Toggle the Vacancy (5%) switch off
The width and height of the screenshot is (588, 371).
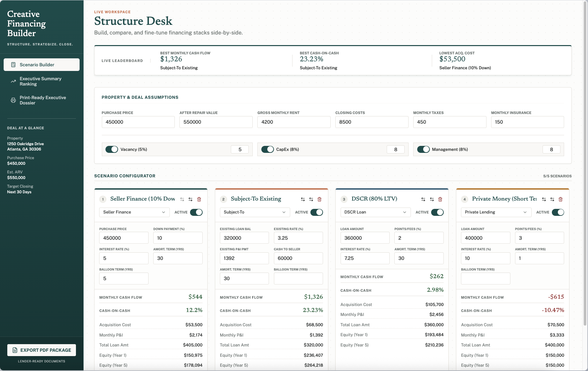[112, 150]
